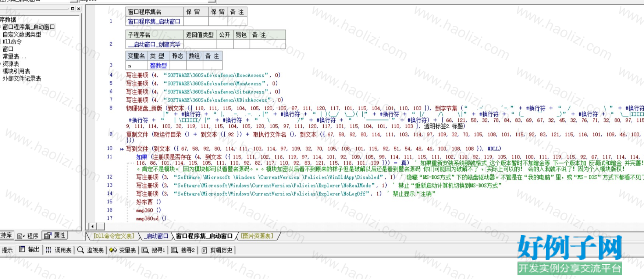644x279 pixels.
Task: Click the 易包 column header
Action: pos(241,35)
